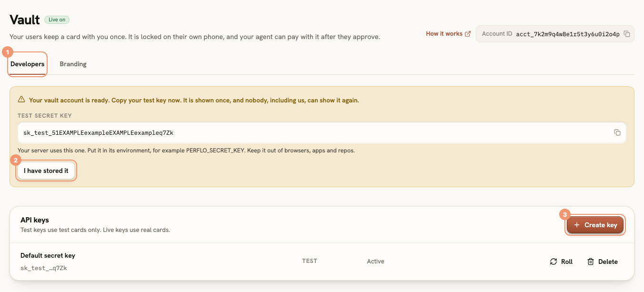
Task: Switch to the Branding tab
Action: [x=73, y=64]
